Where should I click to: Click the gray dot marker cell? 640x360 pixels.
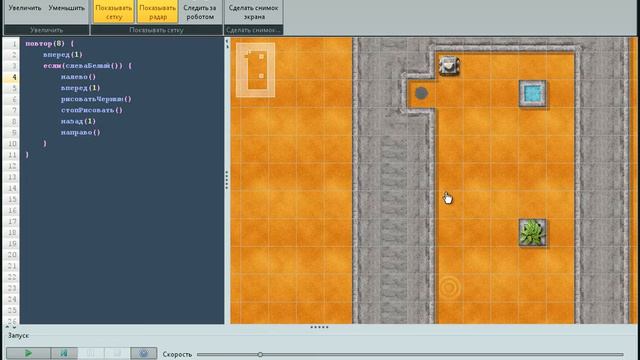tap(421, 93)
